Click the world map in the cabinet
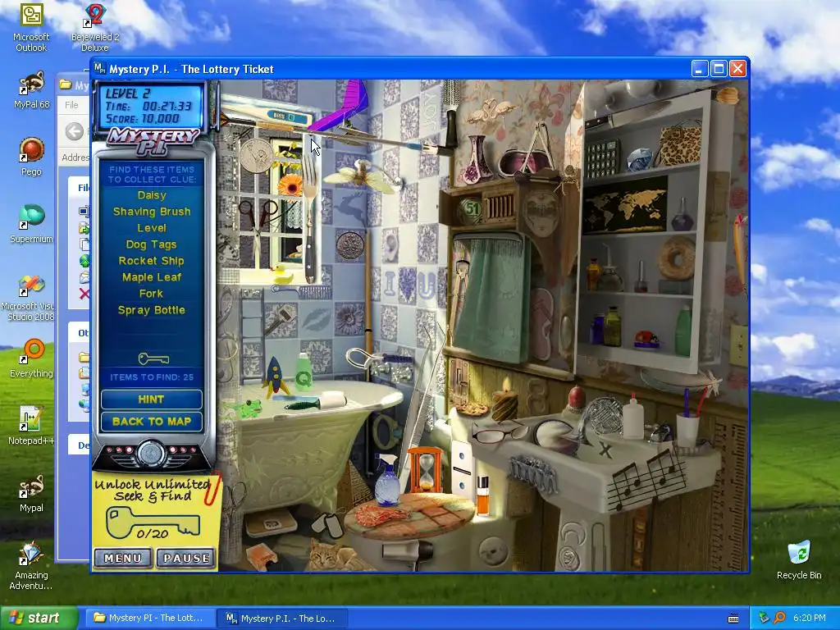 coord(624,205)
